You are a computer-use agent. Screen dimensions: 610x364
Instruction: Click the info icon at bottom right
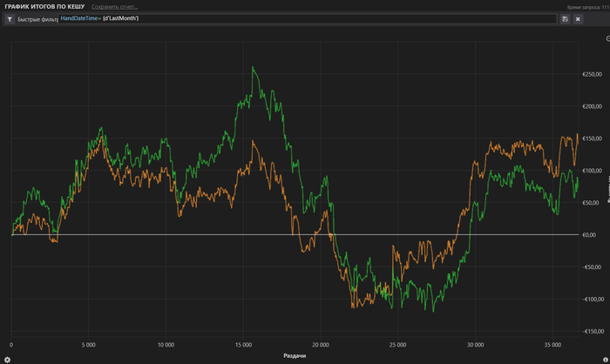[606, 360]
